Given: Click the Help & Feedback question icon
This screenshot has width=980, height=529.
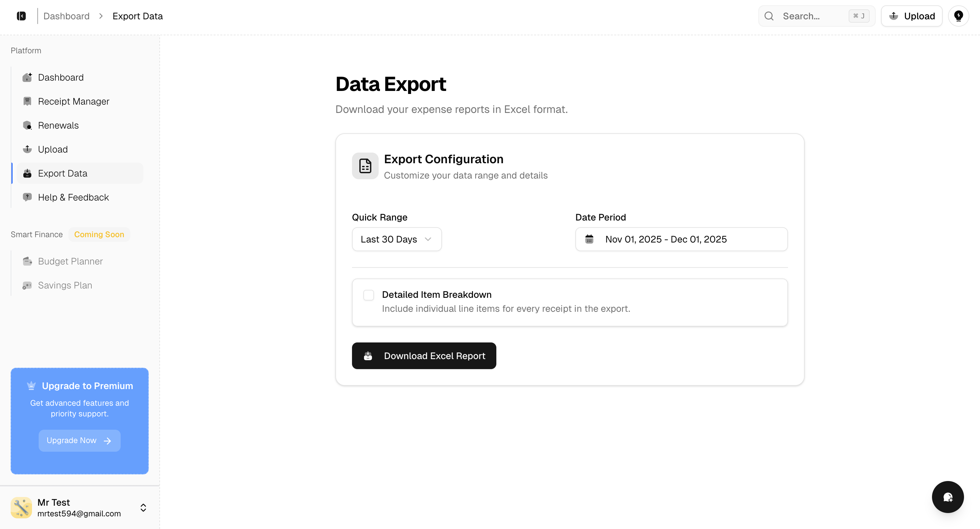Looking at the screenshot, I should coord(27,198).
